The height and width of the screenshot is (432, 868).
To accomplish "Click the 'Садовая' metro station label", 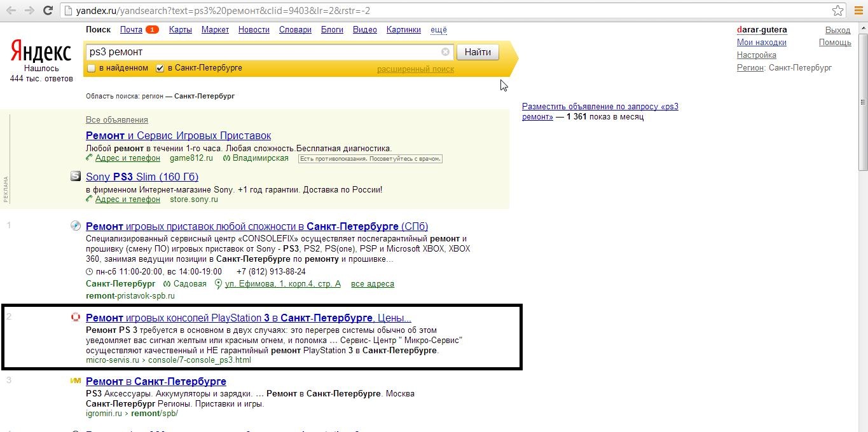I will tap(189, 284).
